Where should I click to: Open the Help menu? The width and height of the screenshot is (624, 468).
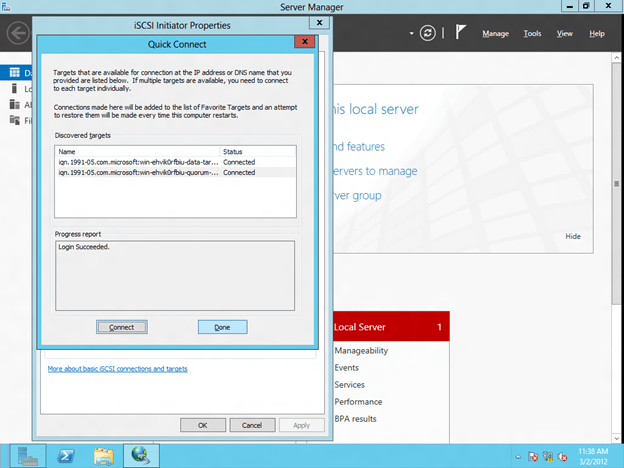pyautogui.click(x=596, y=34)
